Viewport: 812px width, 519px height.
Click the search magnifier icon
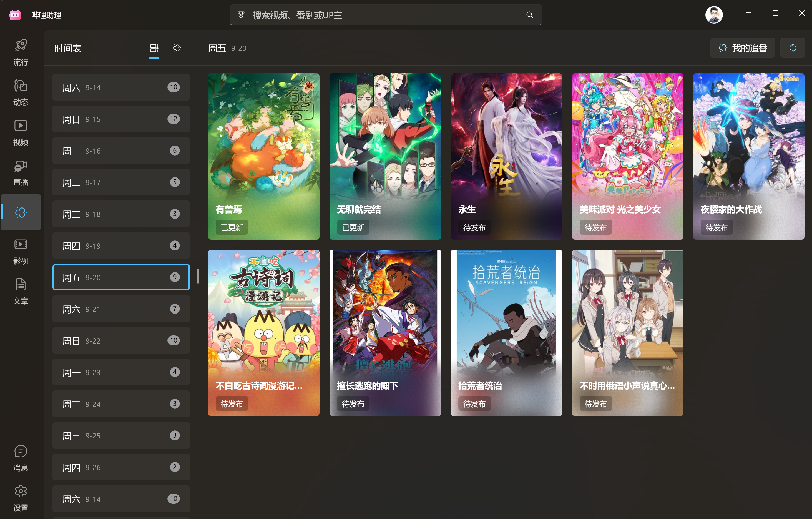529,15
